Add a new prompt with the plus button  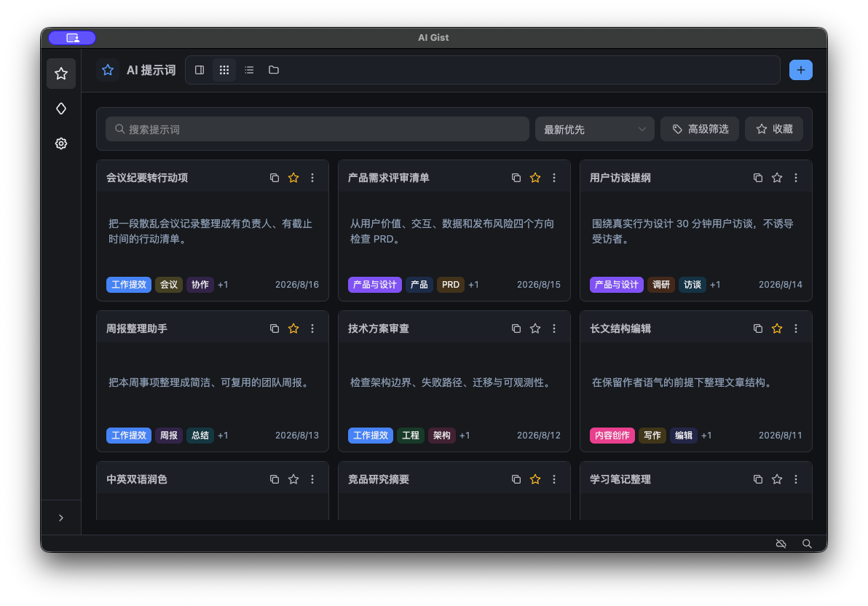[800, 70]
